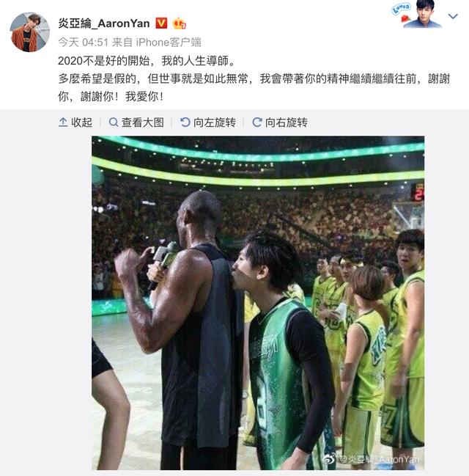Click the rotate-right arrow icon

click(257, 122)
